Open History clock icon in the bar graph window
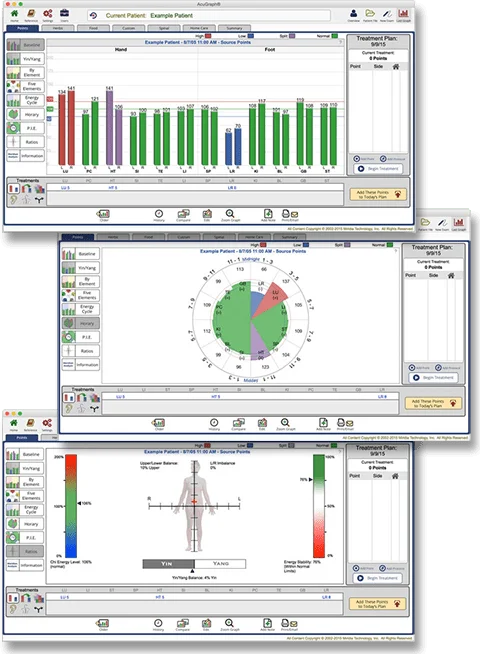Screen dimensions: 480x654 click(159, 215)
